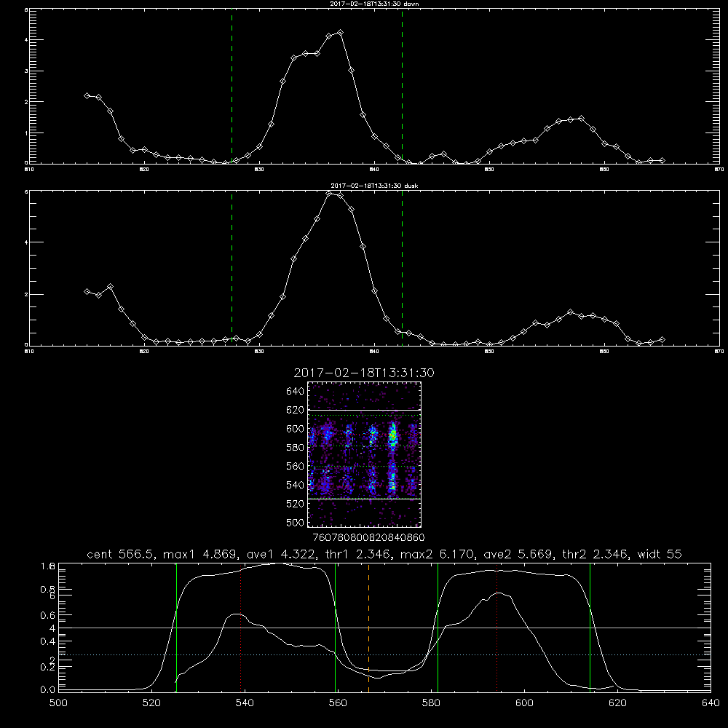The image size is (728, 728).
Task: Click the last diamond marker of the dawn curve
Action: click(x=662, y=161)
